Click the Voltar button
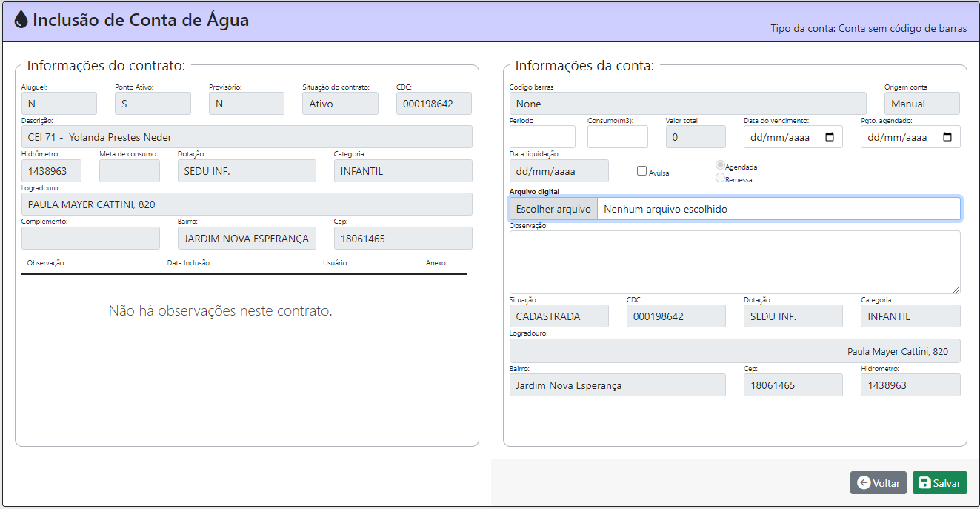This screenshot has height=509, width=980. [x=879, y=483]
